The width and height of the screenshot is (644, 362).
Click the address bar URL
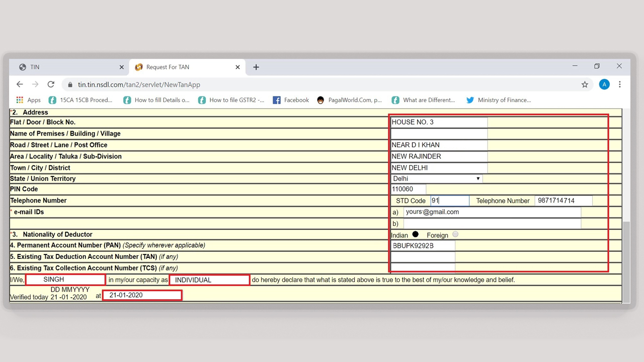(139, 85)
